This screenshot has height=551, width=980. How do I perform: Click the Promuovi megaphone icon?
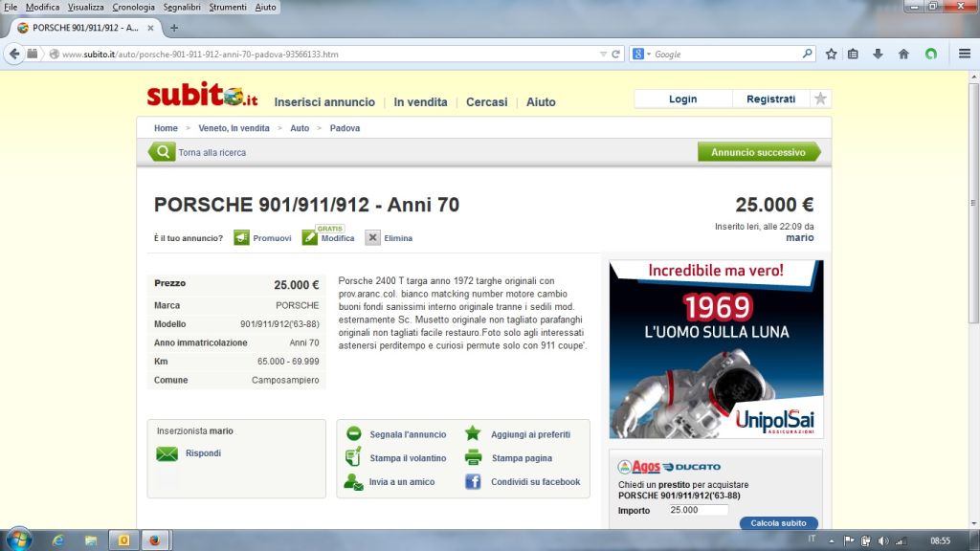(241, 238)
